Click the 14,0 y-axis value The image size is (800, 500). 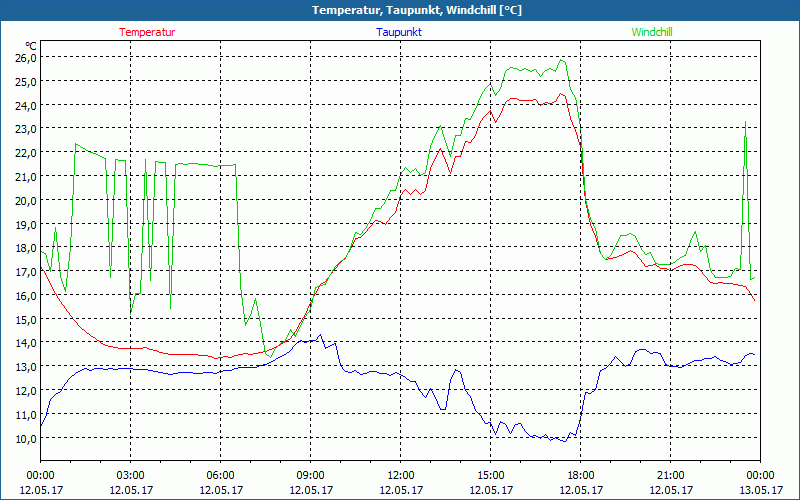tap(26, 343)
